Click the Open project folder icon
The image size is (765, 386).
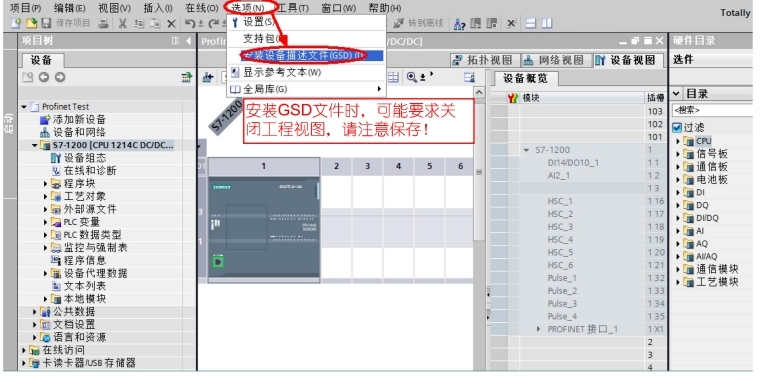[31, 23]
